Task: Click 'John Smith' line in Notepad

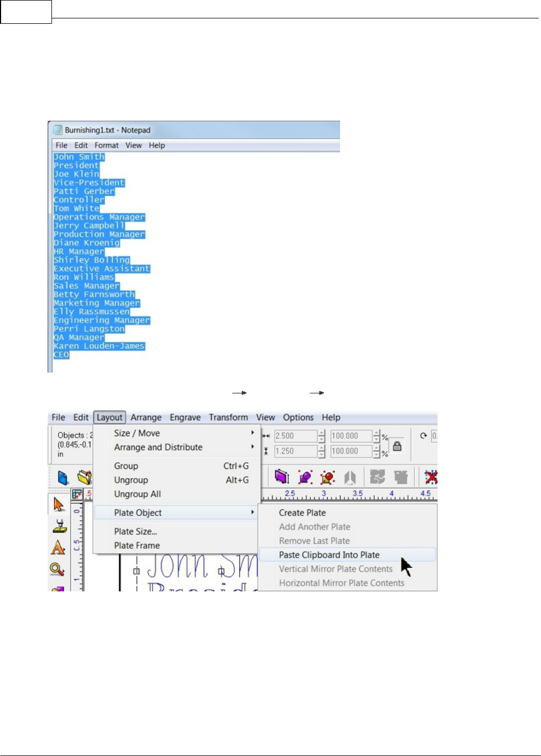Action: point(79,157)
